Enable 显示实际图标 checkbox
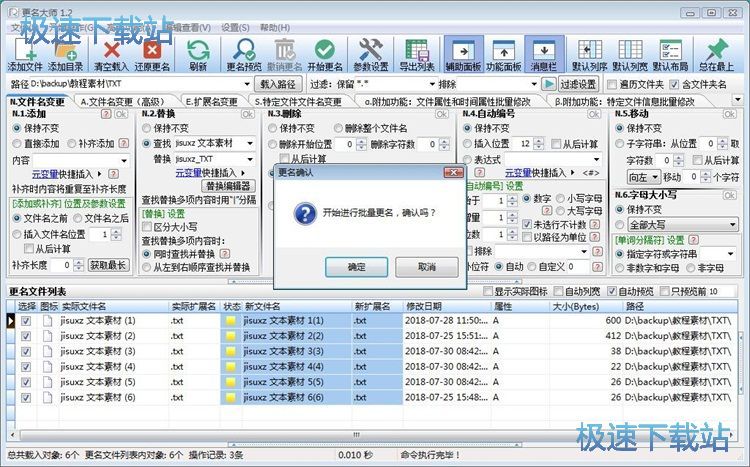This screenshot has width=750, height=467. (x=487, y=291)
